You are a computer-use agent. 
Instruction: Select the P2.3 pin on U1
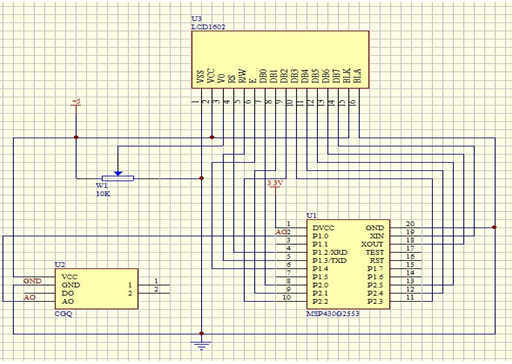376,302
